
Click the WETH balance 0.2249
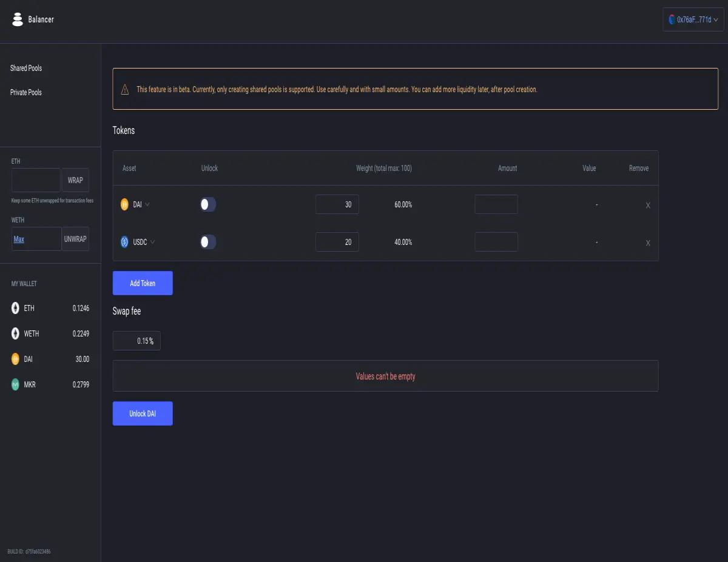tap(81, 333)
